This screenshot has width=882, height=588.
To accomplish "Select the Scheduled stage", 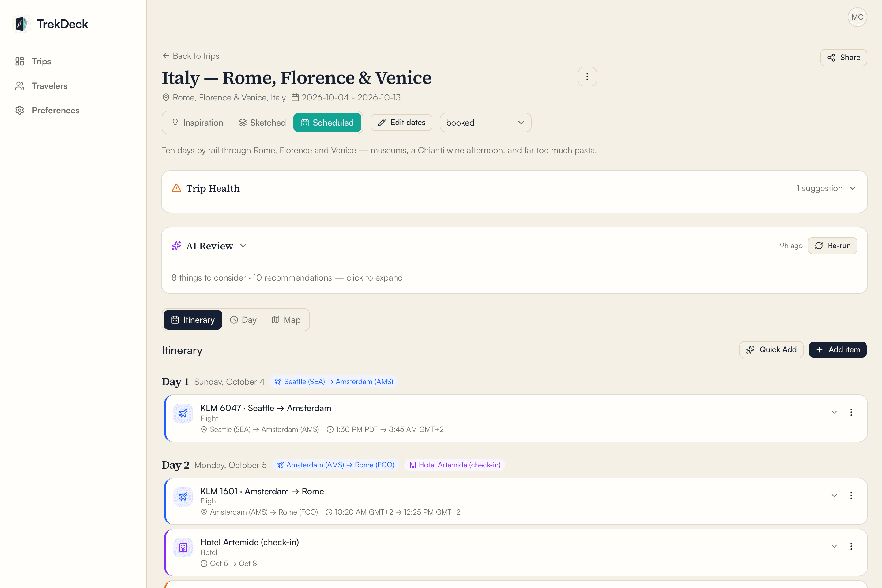I will (x=327, y=123).
